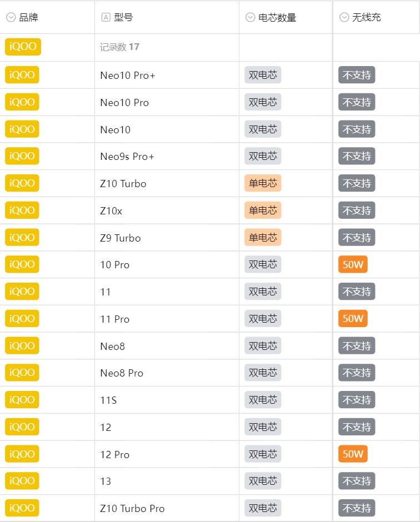The image size is (420, 522).
Task: Open the 电芯数量 column header menu
Action: point(277,17)
